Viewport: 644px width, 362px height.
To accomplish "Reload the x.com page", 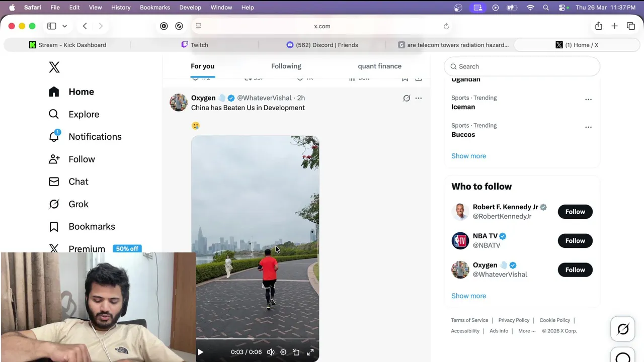I will tap(446, 26).
